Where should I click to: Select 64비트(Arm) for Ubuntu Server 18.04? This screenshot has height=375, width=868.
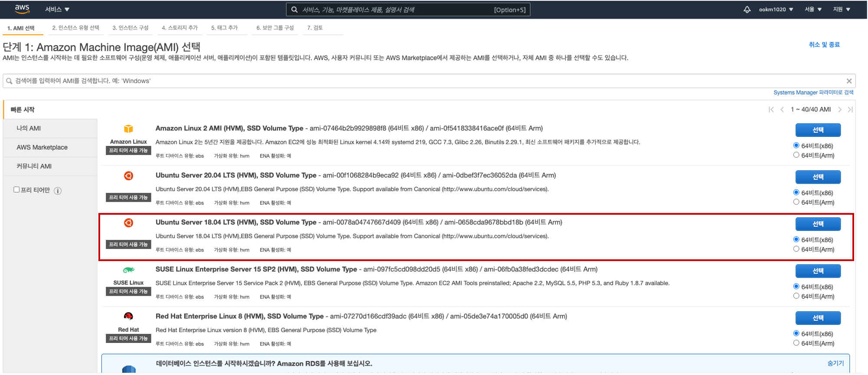(x=796, y=249)
